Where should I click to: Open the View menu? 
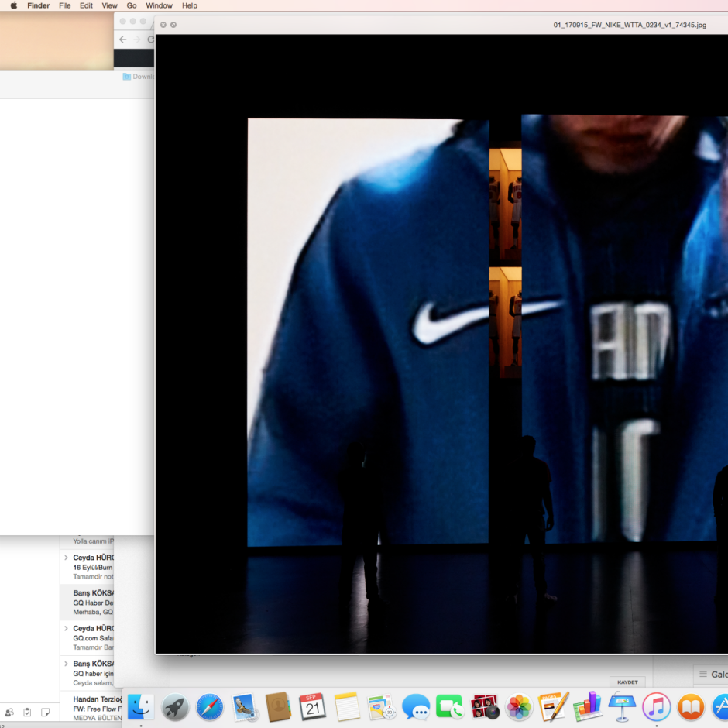[110, 5]
